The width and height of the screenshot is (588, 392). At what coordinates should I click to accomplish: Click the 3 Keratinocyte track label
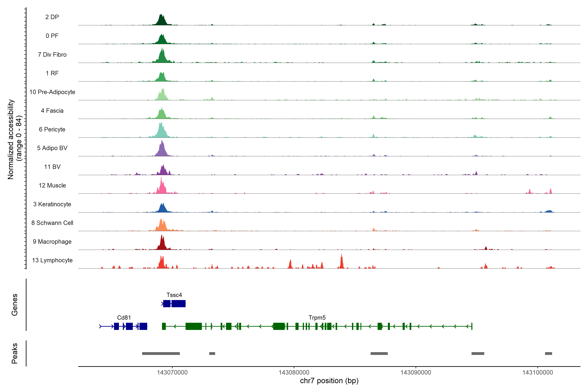coord(52,204)
